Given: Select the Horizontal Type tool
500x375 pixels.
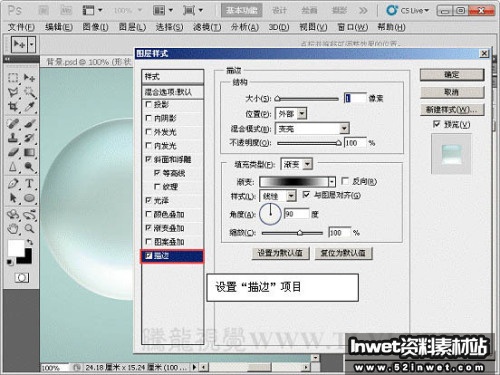Looking at the screenshot, I should (x=29, y=183).
